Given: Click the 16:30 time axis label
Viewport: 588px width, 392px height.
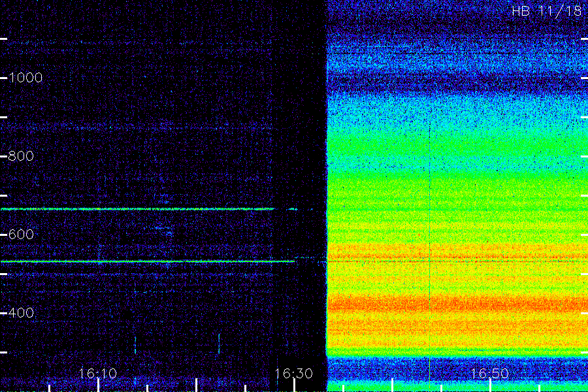Looking at the screenshot, I should 293,374.
